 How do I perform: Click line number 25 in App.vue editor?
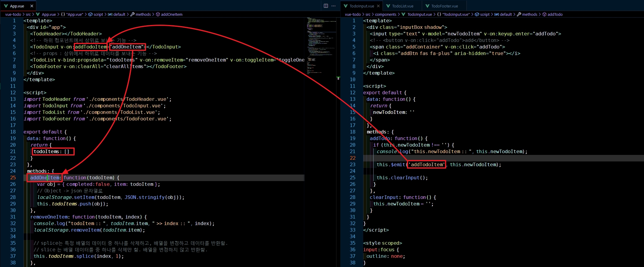tap(13, 178)
